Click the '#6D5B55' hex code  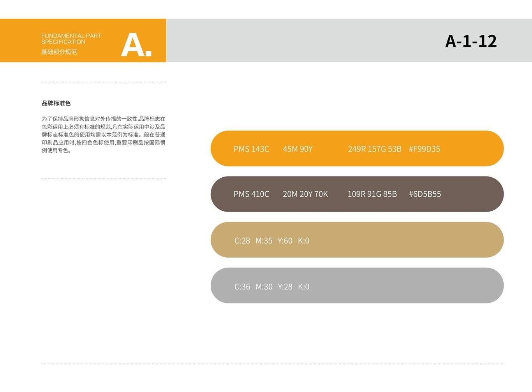click(x=425, y=194)
